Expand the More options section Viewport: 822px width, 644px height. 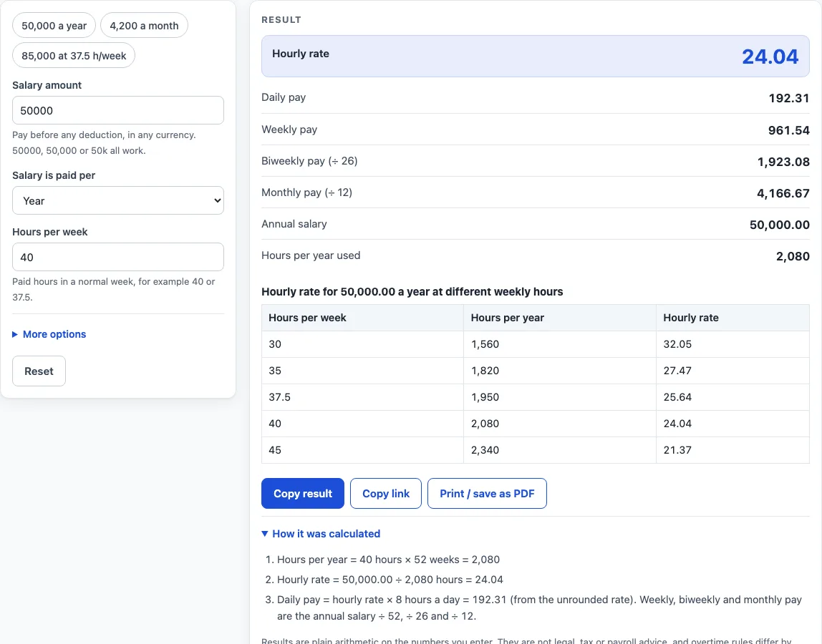[49, 334]
